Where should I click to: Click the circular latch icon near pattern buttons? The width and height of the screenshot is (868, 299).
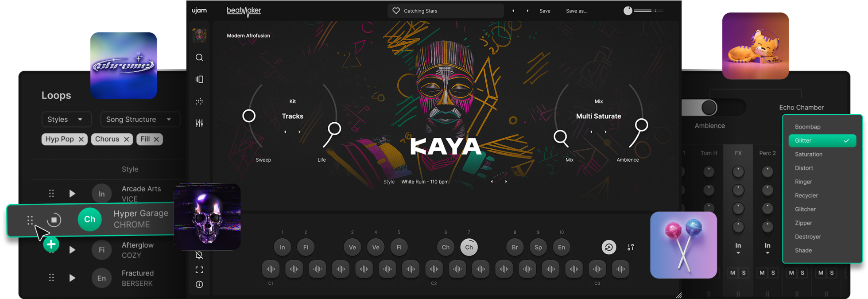click(x=608, y=247)
